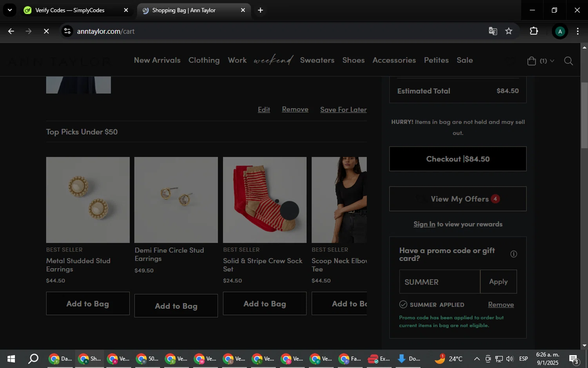
Task: Switch to the Da... Chrome taskbar window
Action: click(x=61, y=359)
